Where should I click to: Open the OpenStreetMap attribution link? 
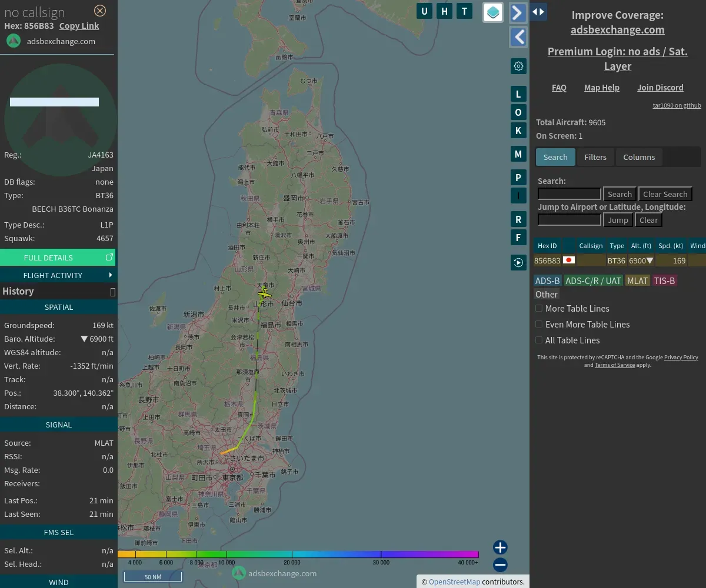454,582
